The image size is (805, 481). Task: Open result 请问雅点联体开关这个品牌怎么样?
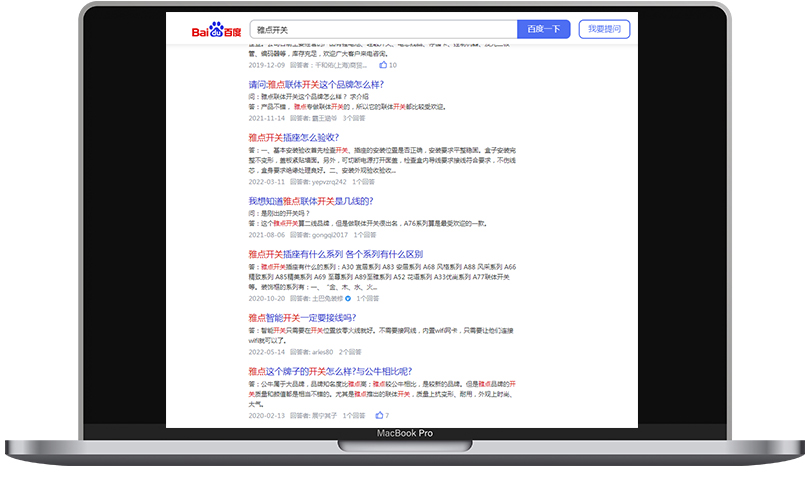316,85
